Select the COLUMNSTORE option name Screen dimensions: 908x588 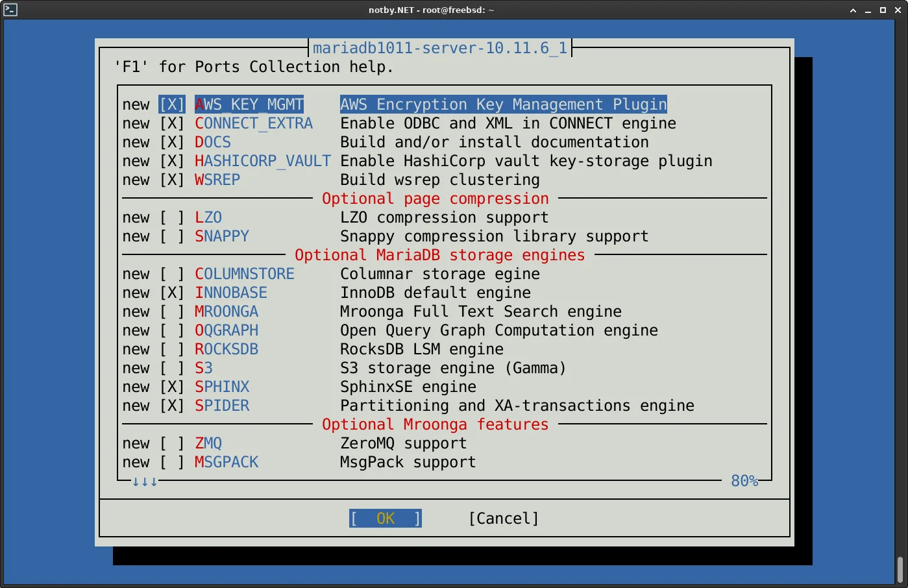[x=245, y=274]
